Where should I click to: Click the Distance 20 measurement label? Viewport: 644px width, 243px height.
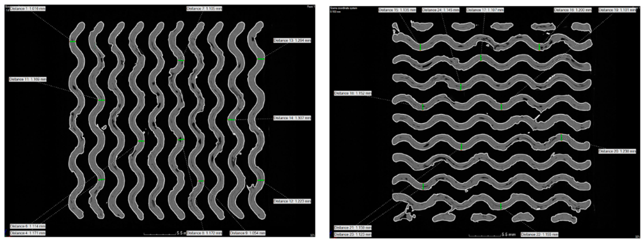[617, 151]
